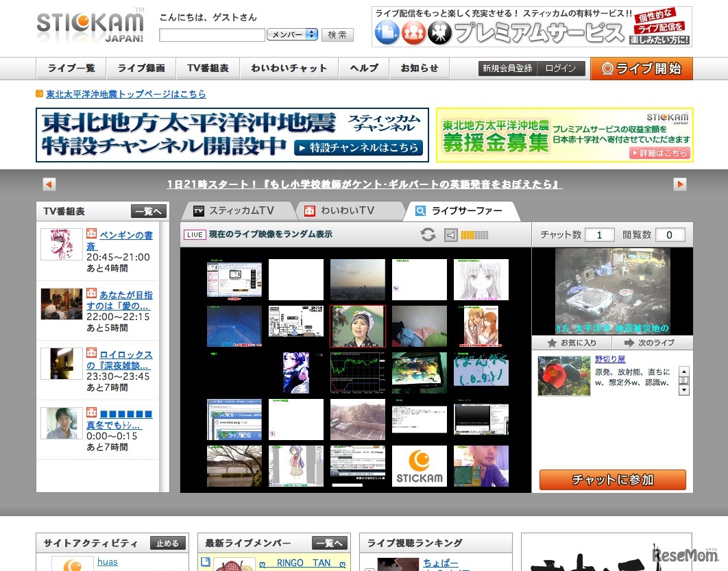
Task: Click the search text input field
Action: (x=212, y=35)
